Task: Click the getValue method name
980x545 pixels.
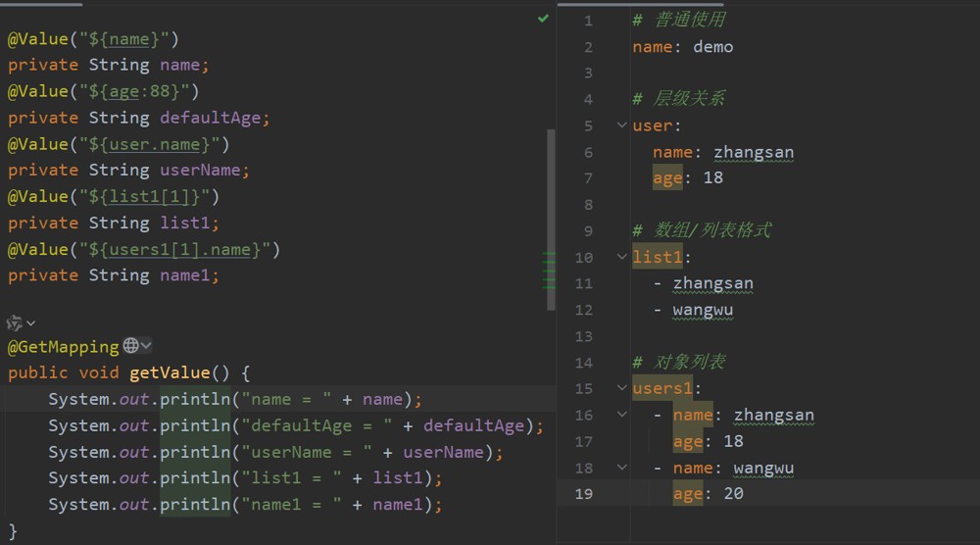Action: 170,373
